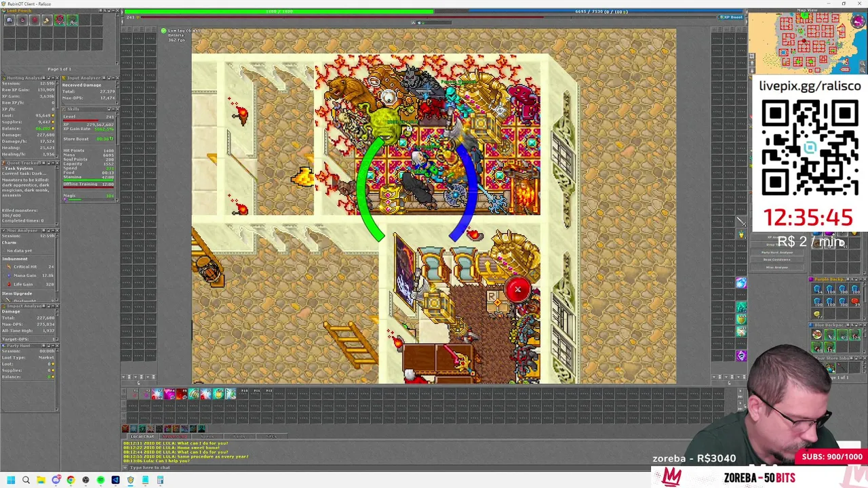Activate the third action bar spell icon
This screenshot has height=488, width=868.
(157, 394)
